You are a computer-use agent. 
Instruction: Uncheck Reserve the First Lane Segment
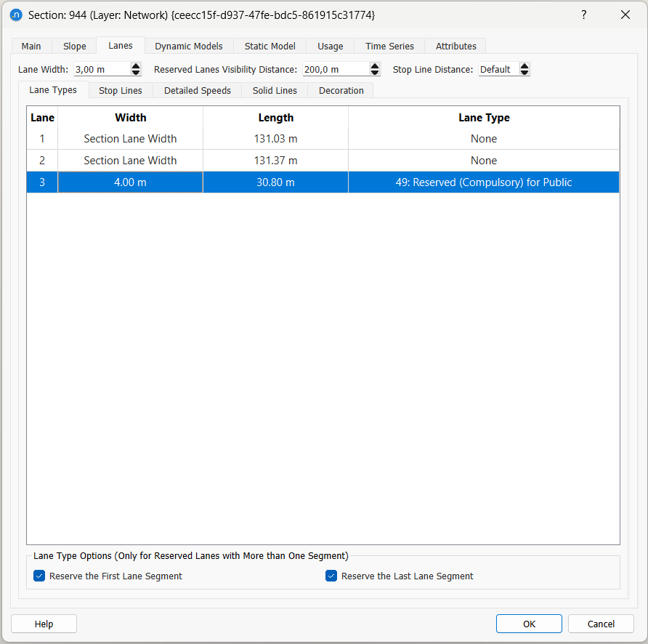(40, 576)
